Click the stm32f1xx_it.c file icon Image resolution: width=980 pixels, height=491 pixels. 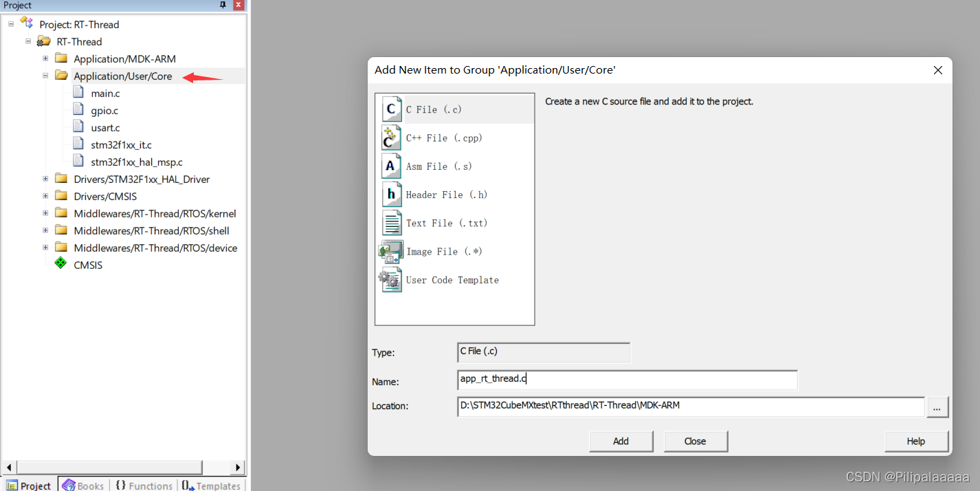tap(78, 144)
